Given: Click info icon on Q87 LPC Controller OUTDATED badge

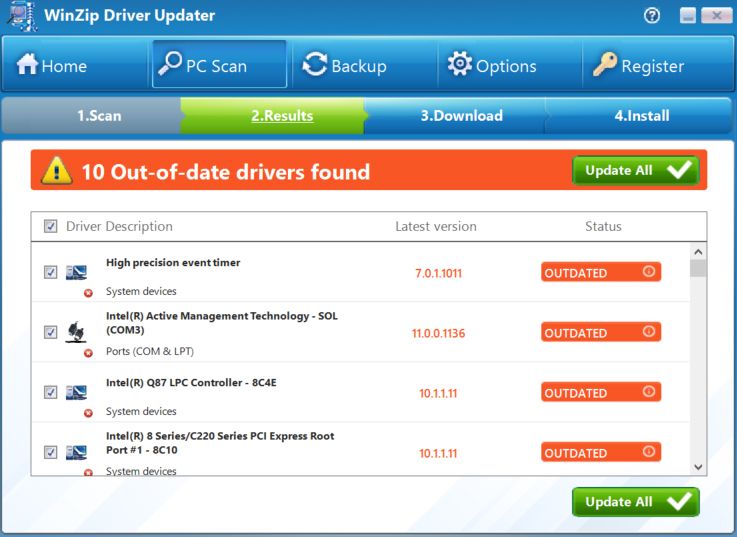Looking at the screenshot, I should pos(649,391).
